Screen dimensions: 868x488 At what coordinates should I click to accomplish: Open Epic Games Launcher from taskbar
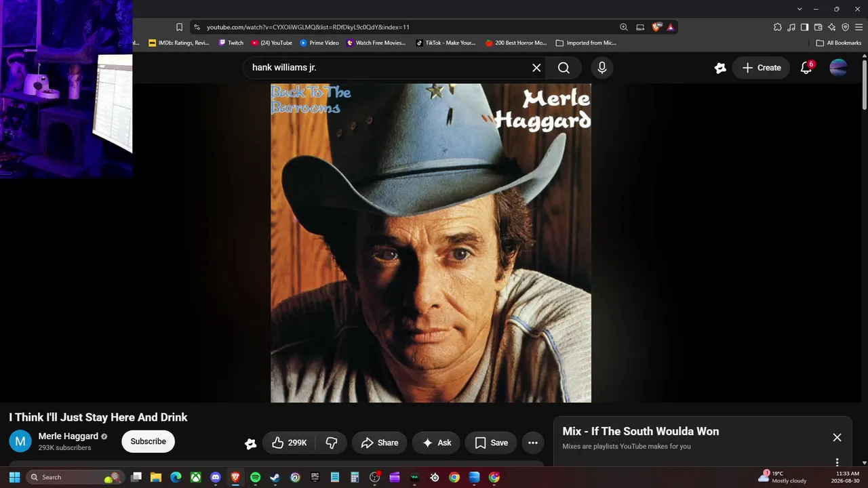(315, 477)
